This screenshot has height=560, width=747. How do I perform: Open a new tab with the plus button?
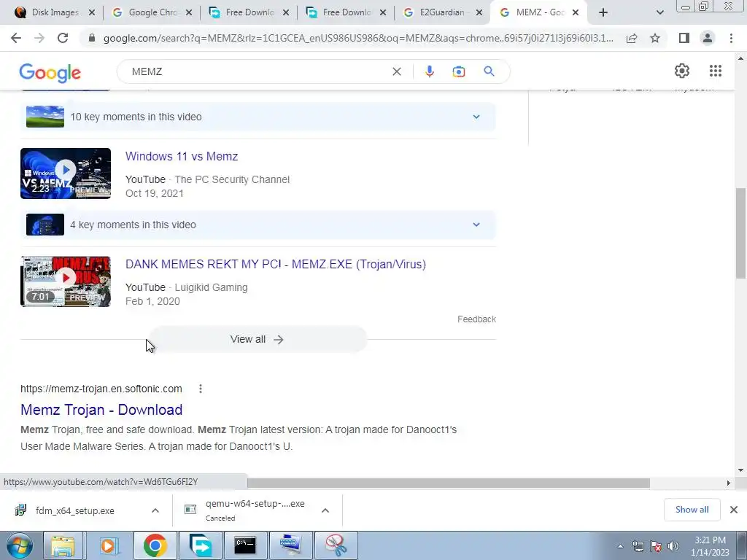603,12
